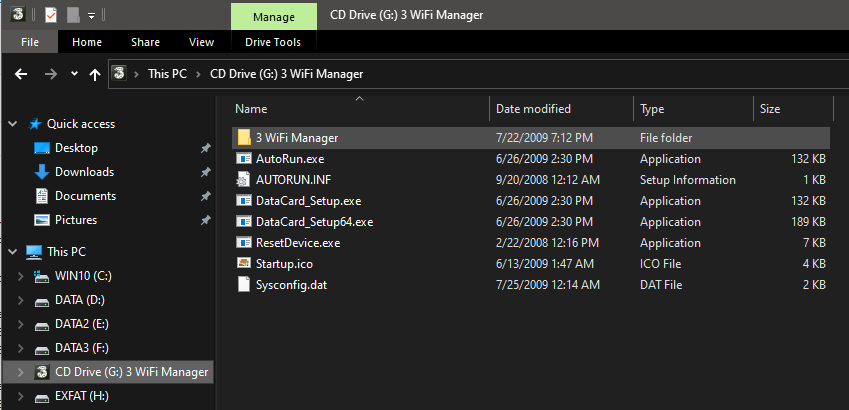Expand the DATA2 (E:) drive node
Image resolution: width=849 pixels, height=410 pixels.
point(21,324)
